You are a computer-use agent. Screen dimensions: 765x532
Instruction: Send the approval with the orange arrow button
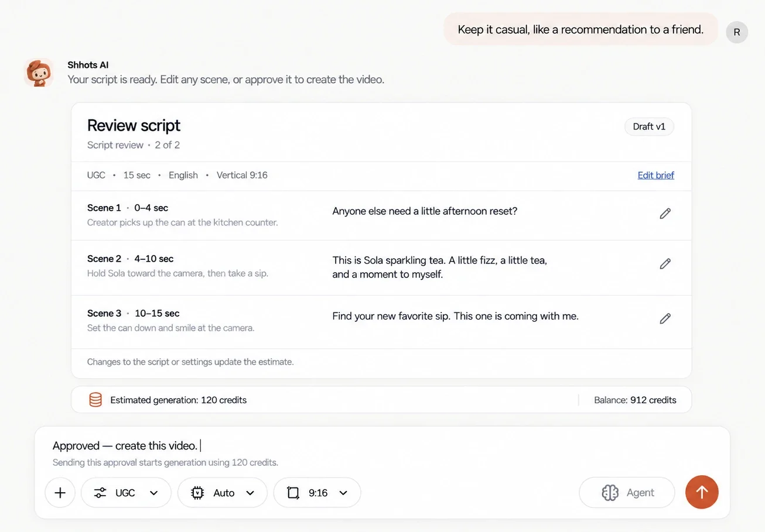point(702,492)
